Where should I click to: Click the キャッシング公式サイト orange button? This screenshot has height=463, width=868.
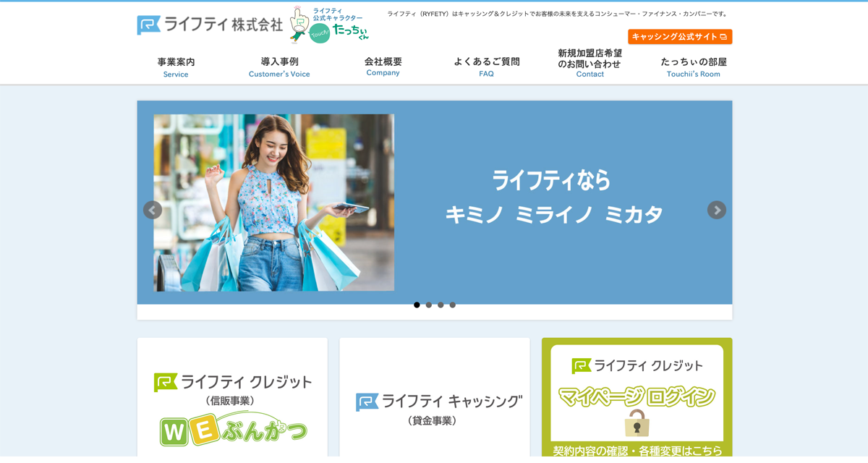680,35
